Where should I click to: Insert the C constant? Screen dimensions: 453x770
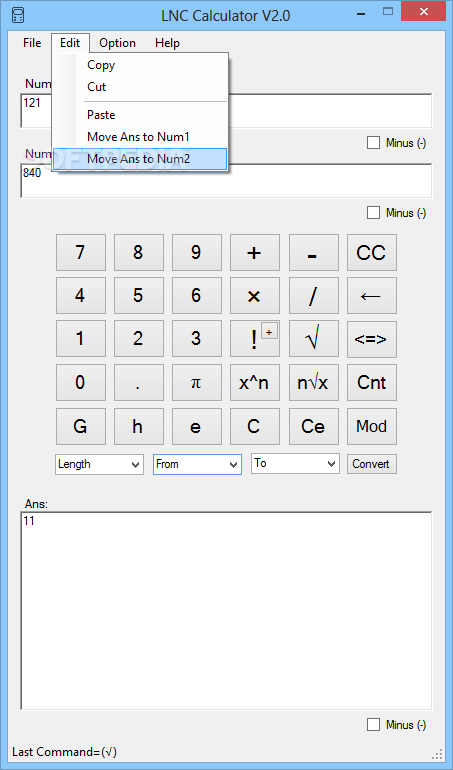(x=255, y=426)
